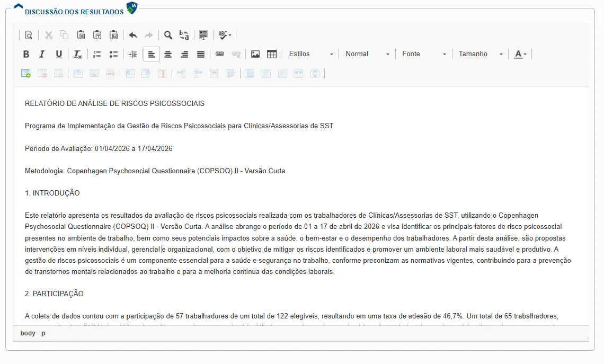Toggle Underline formatting
The height and width of the screenshot is (364, 604).
click(x=59, y=55)
